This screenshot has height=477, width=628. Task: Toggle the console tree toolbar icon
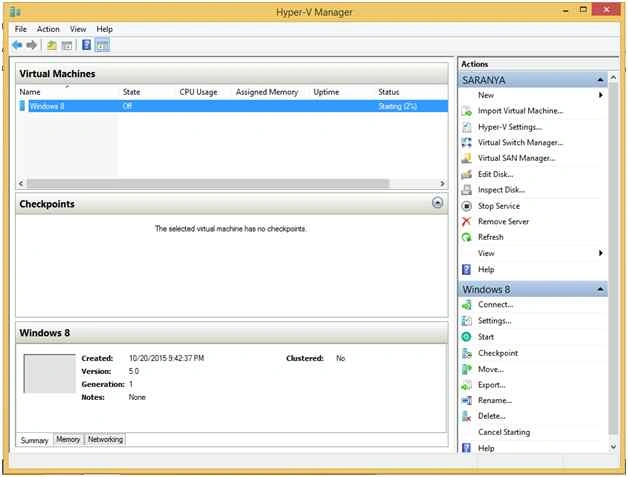click(x=67, y=45)
